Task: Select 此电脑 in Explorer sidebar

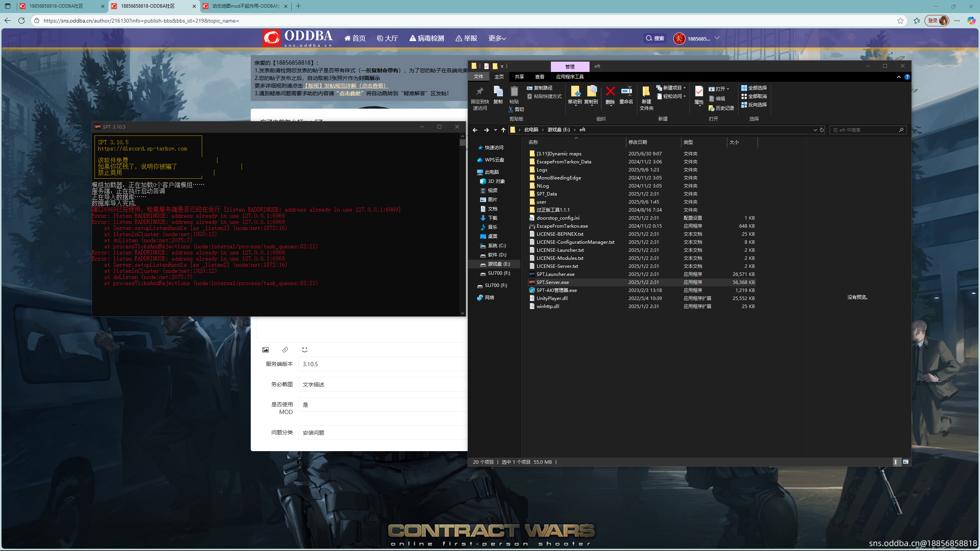Action: pyautogui.click(x=492, y=172)
